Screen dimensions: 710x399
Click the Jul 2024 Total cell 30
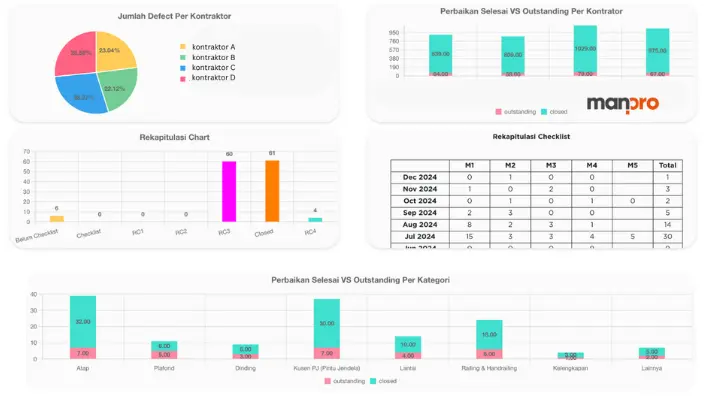(x=667, y=236)
